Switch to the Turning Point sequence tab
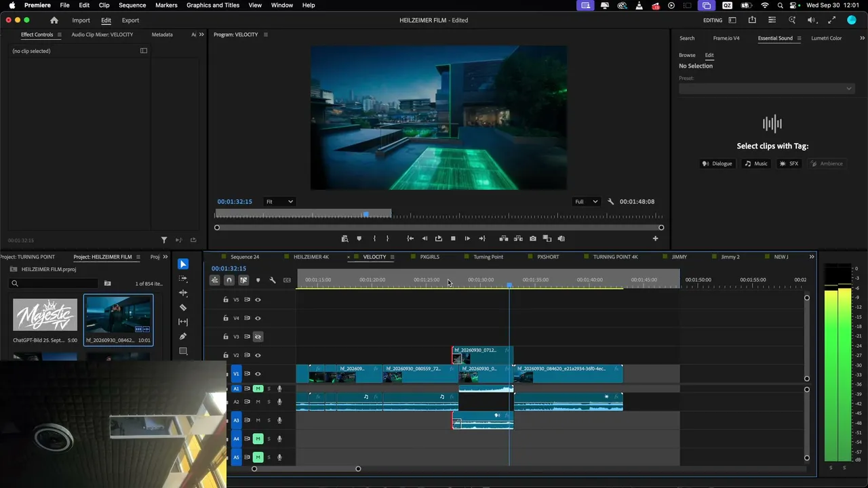The image size is (868, 488). click(488, 257)
